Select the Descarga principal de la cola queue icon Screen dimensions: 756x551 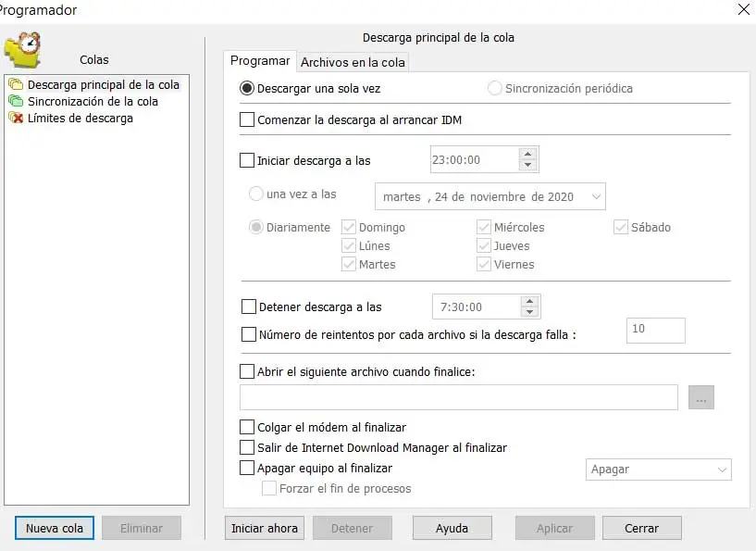point(16,84)
